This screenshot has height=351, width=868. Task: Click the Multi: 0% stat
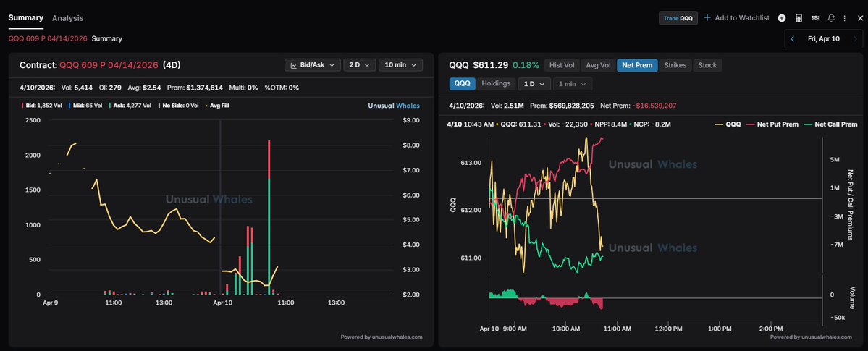[x=243, y=88]
